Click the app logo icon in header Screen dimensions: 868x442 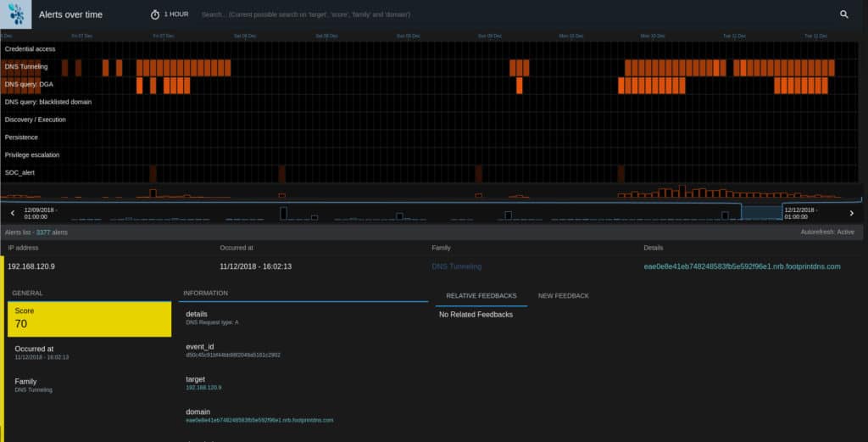(x=14, y=14)
